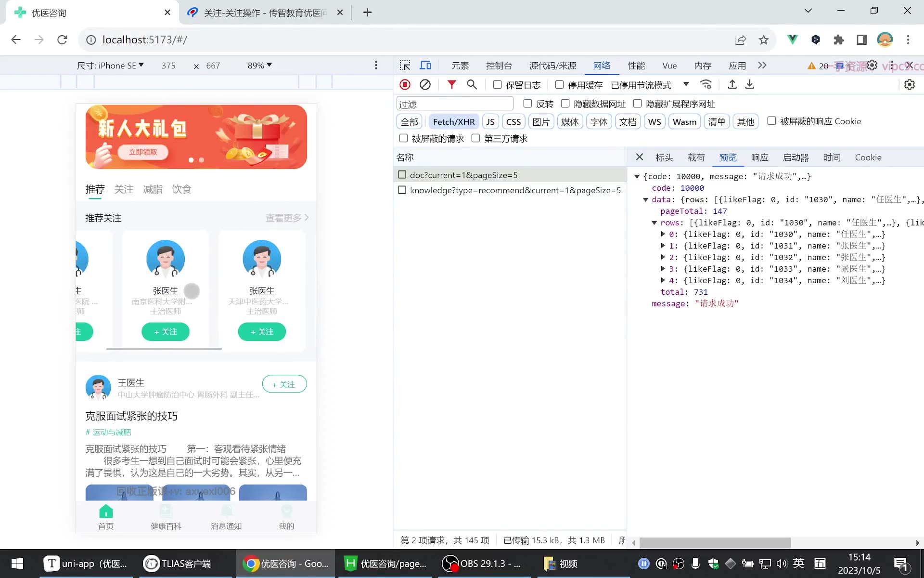Open network search magnifier
924x578 pixels.
coord(472,85)
